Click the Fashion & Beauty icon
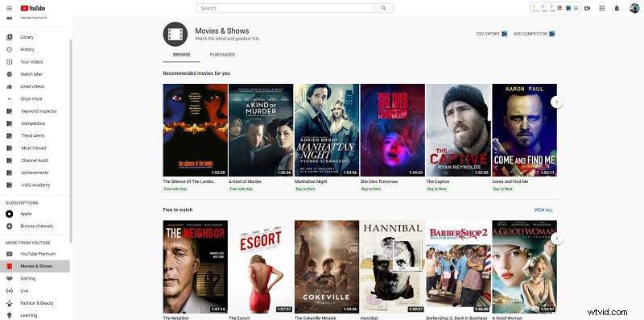Viewport: 644px width, 320px height. pos(10,303)
